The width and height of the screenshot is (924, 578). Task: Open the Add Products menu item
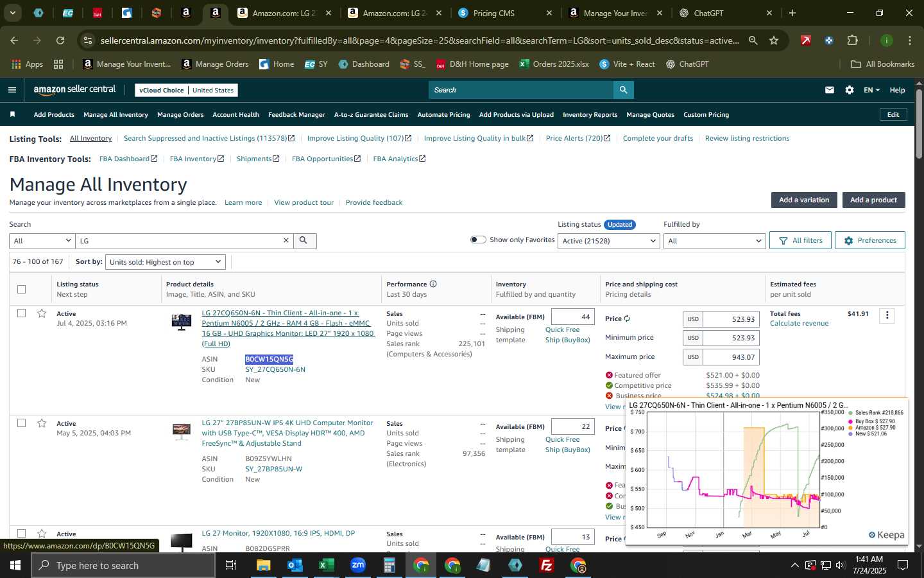(x=54, y=114)
